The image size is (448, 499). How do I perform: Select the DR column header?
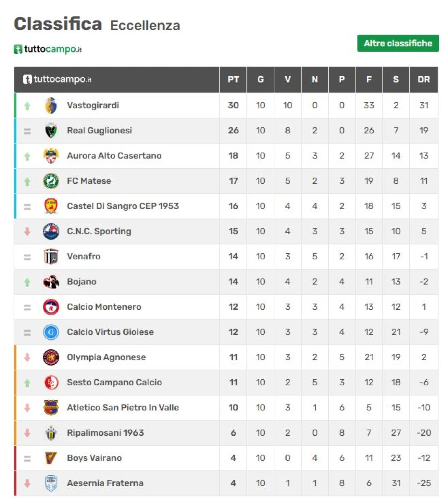[x=424, y=79]
